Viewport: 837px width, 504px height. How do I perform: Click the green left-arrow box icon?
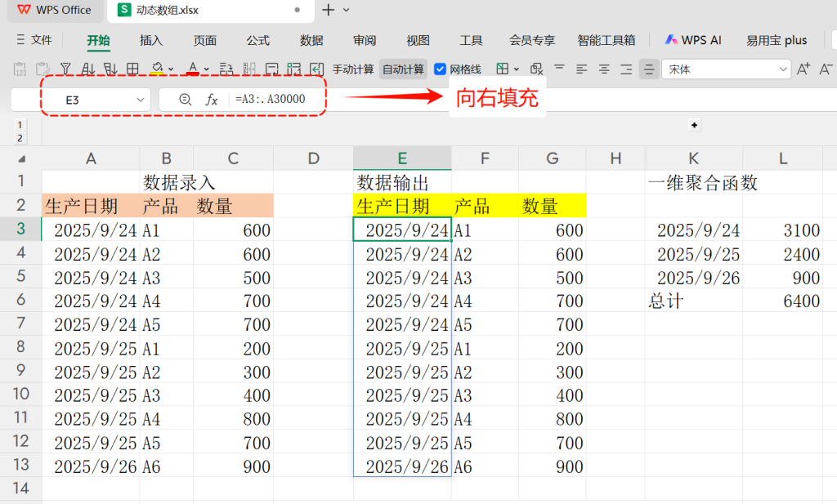point(316,69)
